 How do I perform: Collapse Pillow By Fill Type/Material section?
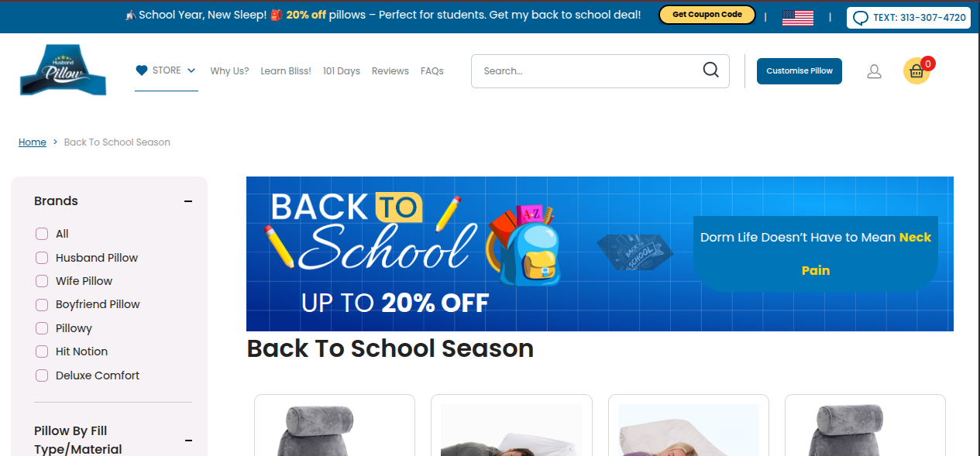(x=188, y=441)
